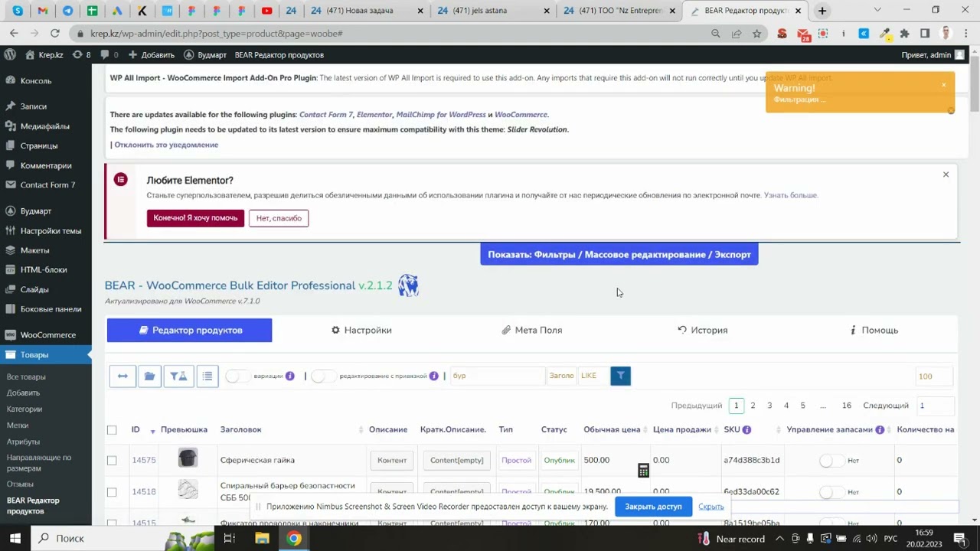Viewport: 980px width, 551px height.
Task: Open the Опублик status selector for 14575
Action: [x=559, y=460]
